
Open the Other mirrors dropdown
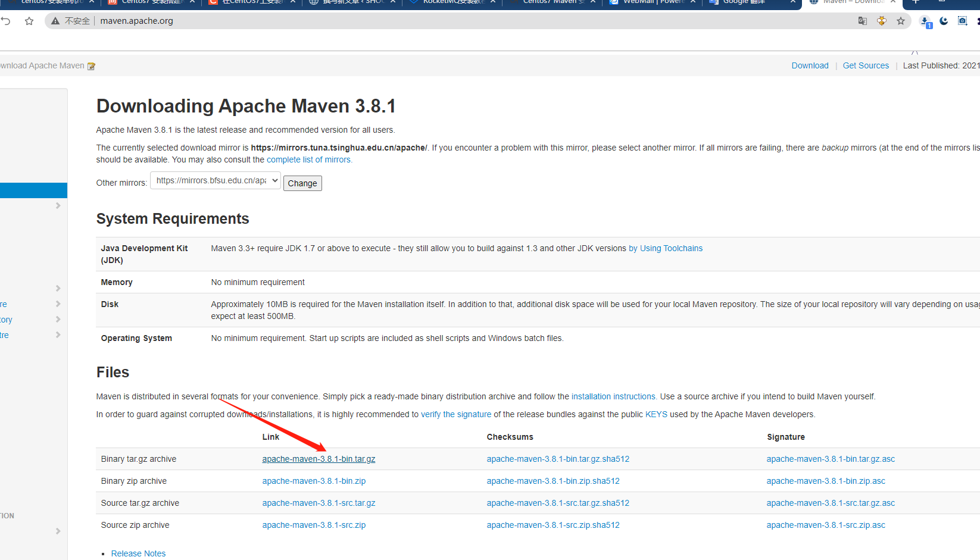[x=216, y=180]
